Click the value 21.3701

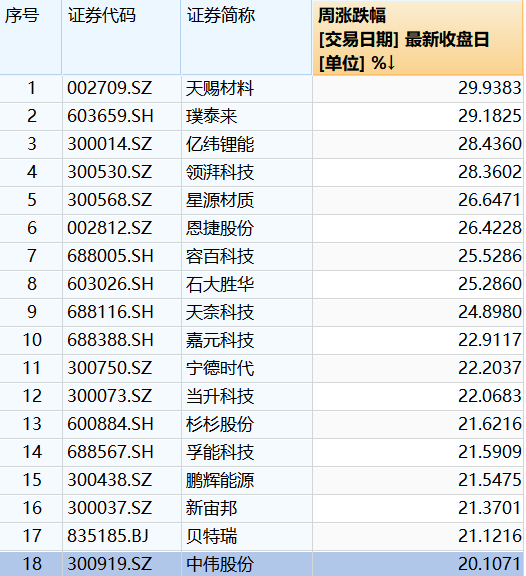(x=490, y=508)
